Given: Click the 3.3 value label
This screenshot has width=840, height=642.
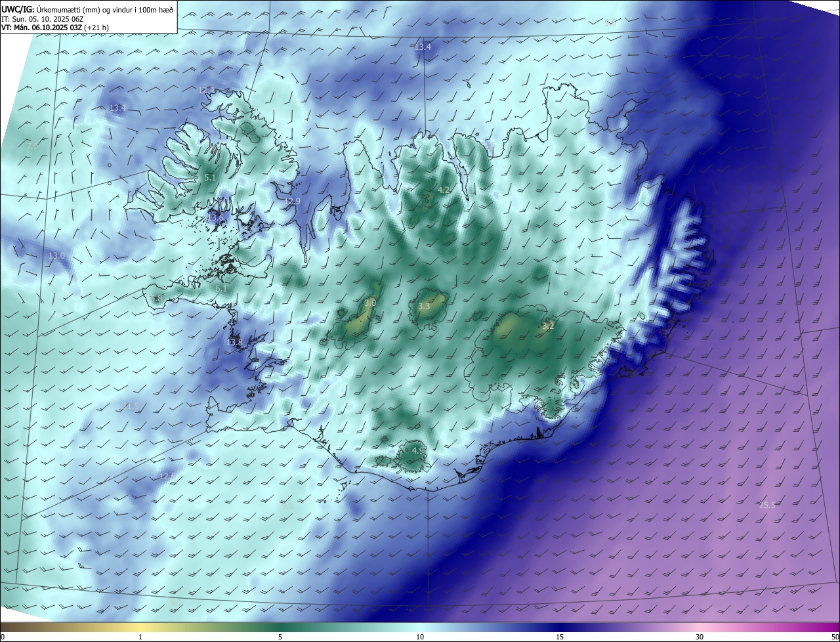Looking at the screenshot, I should [x=424, y=307].
